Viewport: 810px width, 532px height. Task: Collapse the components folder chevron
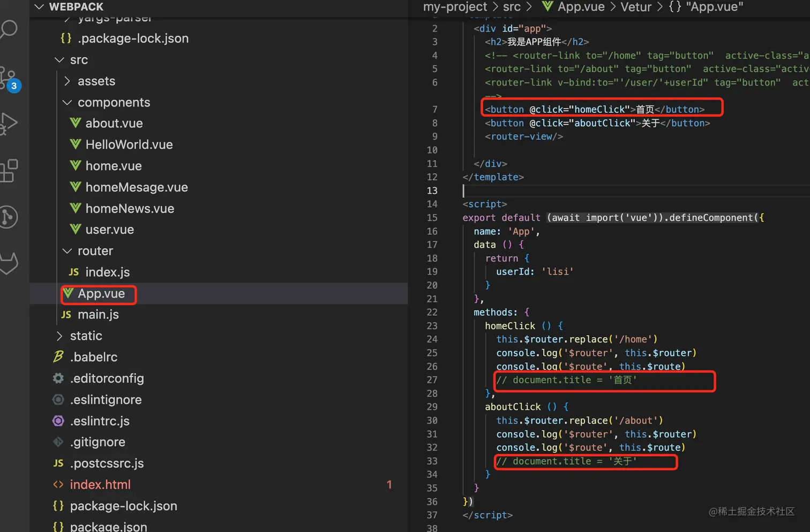tap(67, 102)
